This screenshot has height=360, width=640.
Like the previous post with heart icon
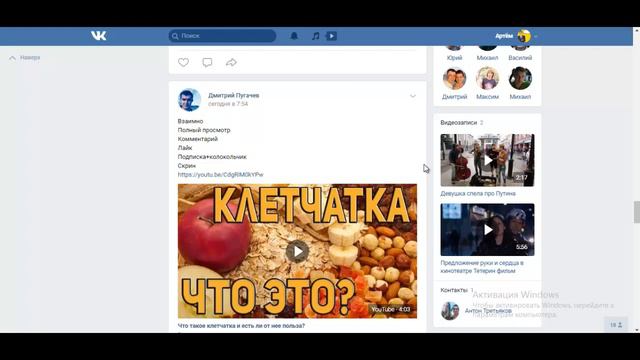(183, 62)
